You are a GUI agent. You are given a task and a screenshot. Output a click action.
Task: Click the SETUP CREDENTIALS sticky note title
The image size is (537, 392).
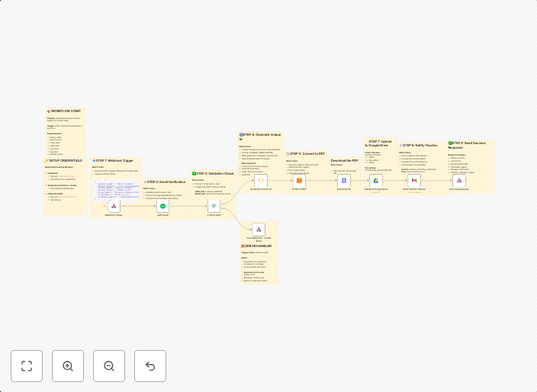point(64,161)
